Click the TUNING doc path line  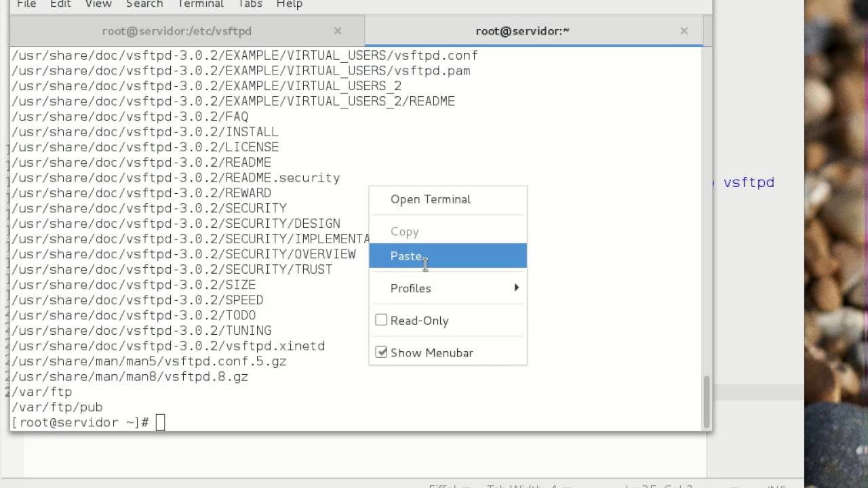pos(141,331)
